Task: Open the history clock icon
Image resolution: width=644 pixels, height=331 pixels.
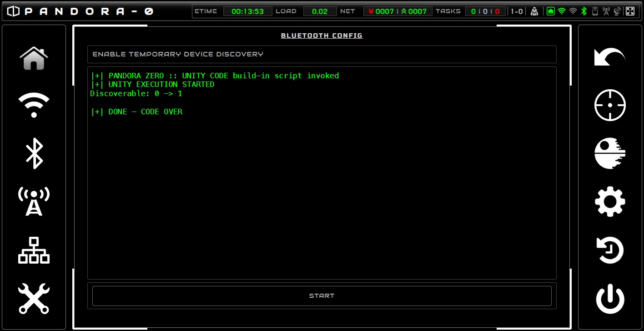Action: click(x=610, y=250)
